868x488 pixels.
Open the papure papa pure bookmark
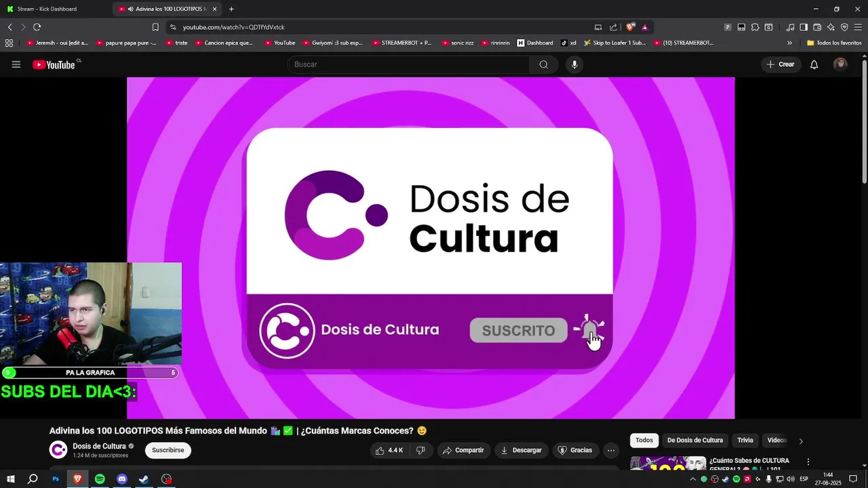[127, 43]
